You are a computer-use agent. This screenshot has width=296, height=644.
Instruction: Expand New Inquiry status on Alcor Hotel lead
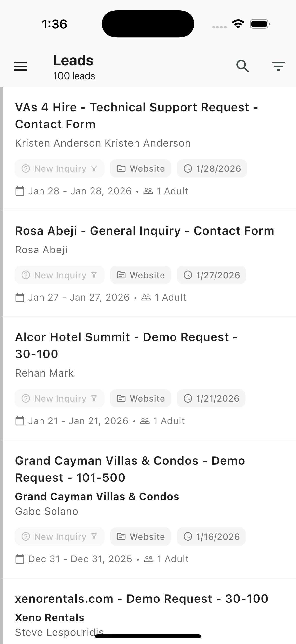click(59, 398)
